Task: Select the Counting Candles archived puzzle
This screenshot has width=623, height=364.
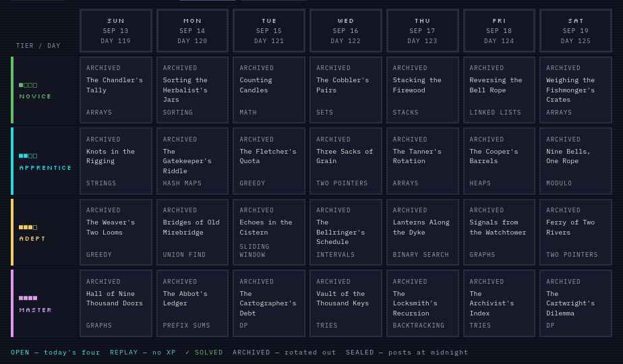Action: tap(269, 90)
